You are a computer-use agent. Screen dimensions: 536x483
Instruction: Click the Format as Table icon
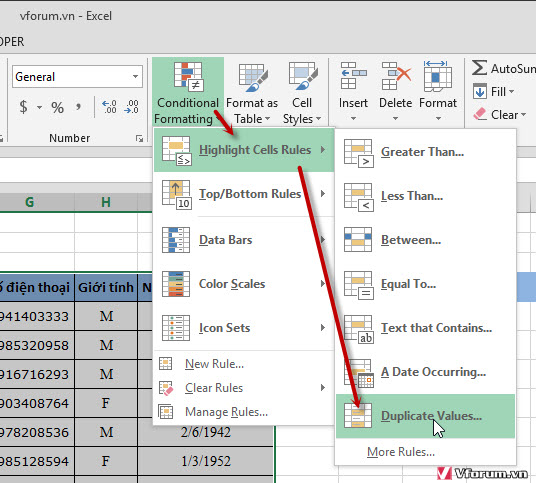pos(253,78)
